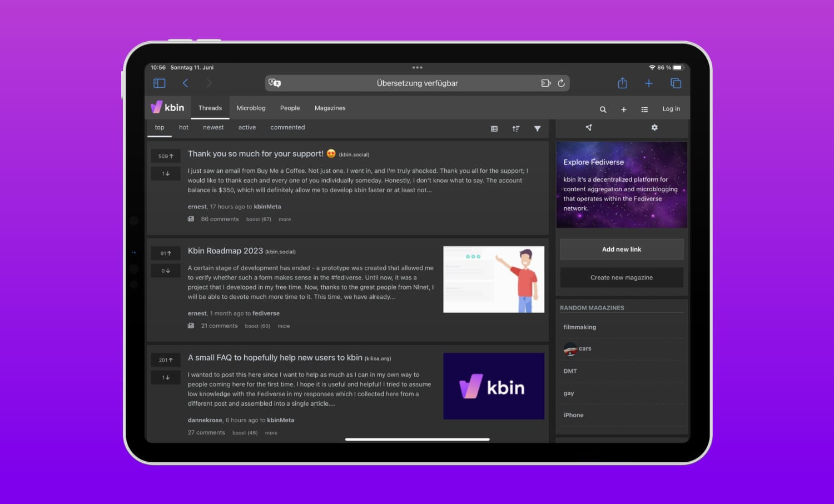
Task: Open the funnel filter icon
Action: (538, 128)
